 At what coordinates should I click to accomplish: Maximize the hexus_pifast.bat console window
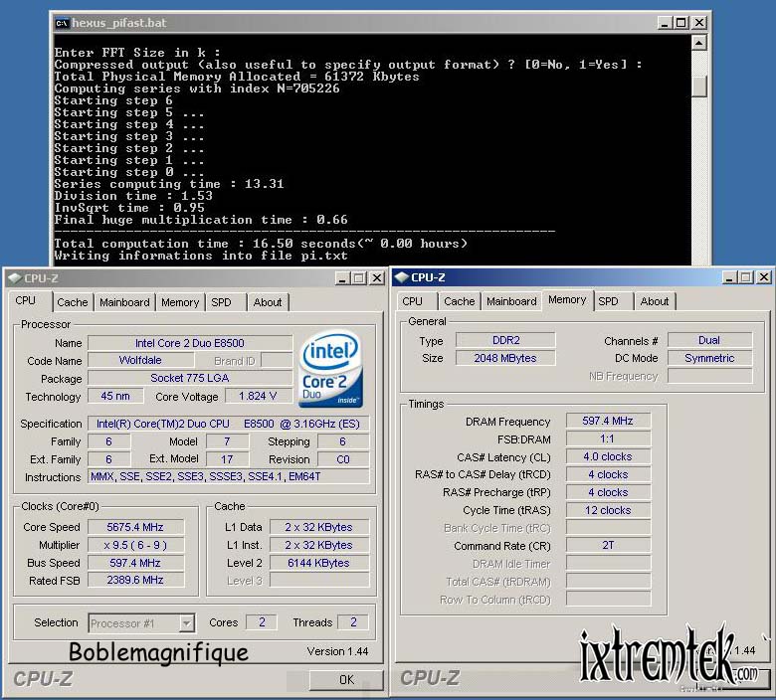[x=681, y=23]
